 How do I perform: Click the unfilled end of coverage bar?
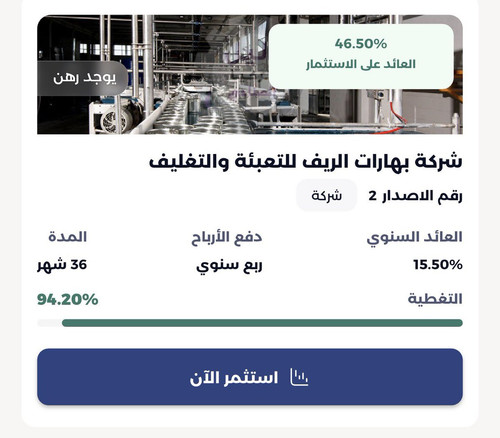tap(49, 323)
